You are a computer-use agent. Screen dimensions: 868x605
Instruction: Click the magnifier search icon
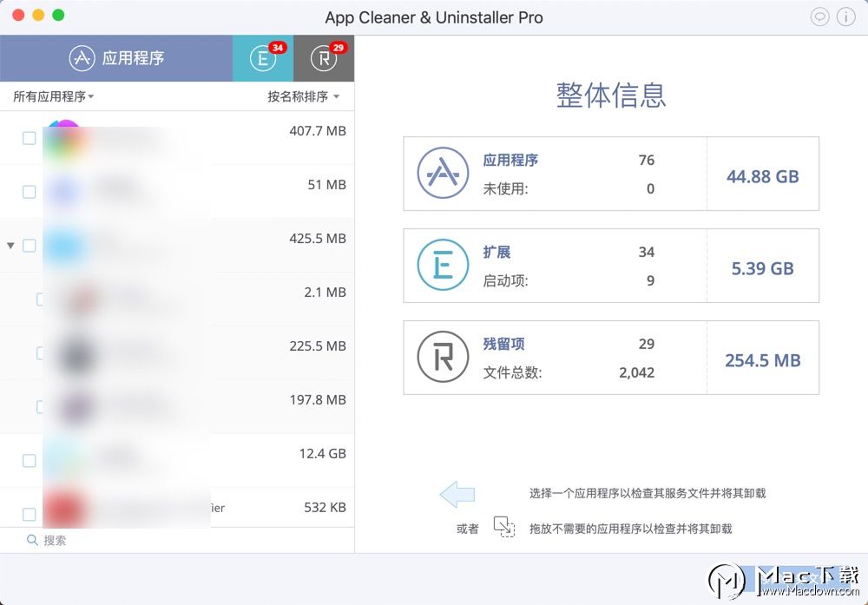point(32,540)
